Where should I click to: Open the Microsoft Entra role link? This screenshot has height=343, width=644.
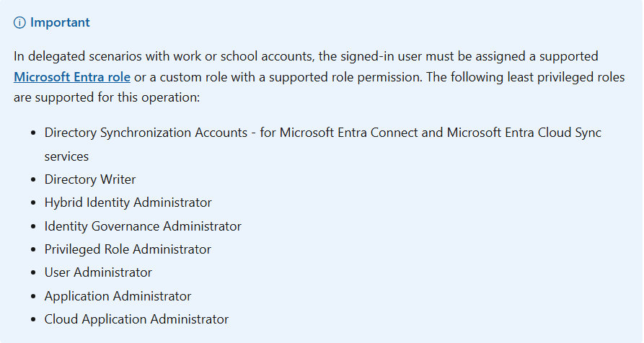pyautogui.click(x=72, y=77)
